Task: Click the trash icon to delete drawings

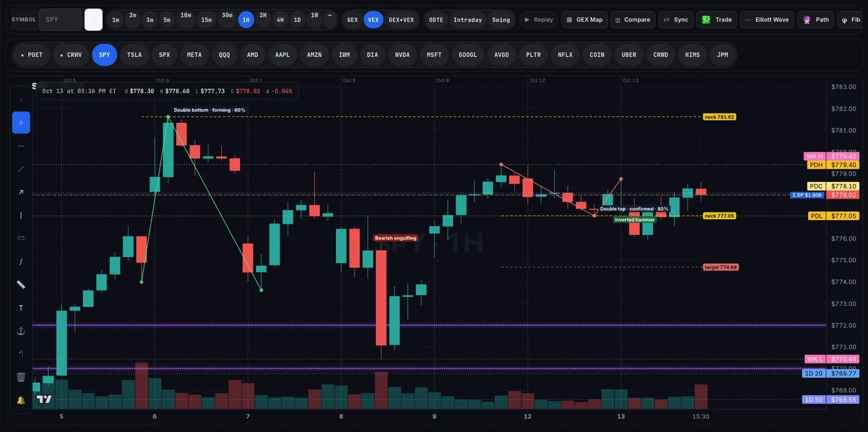Action: 21,377
